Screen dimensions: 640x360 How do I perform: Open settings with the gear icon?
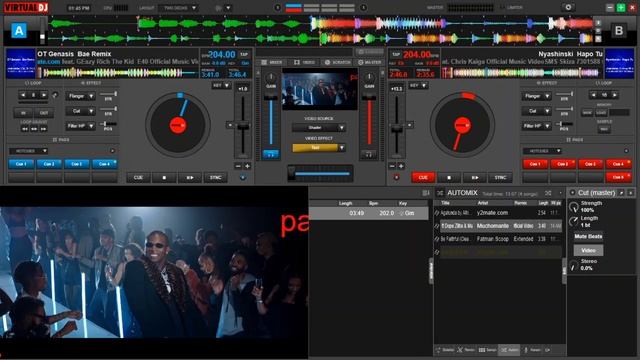point(568,7)
